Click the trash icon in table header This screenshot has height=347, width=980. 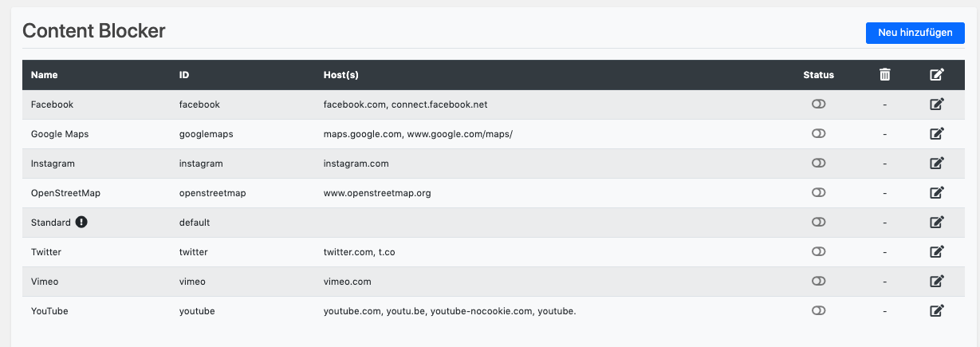[884, 75]
